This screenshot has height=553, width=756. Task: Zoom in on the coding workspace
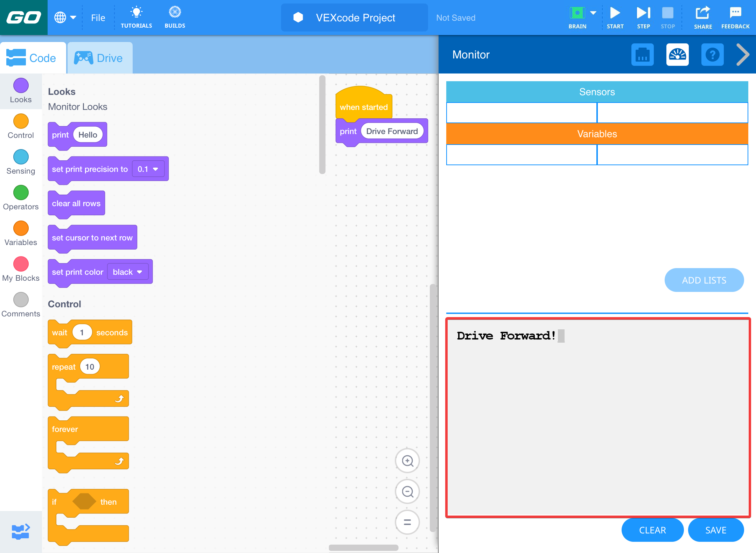(407, 461)
